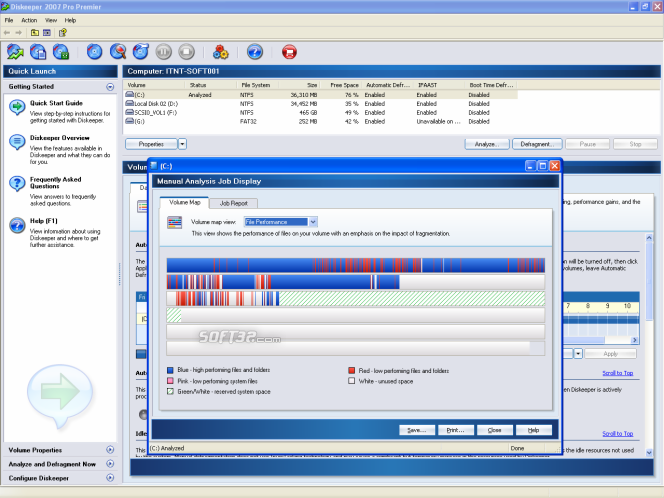664x498 pixels.
Task: Open the configuration gears icon
Action: point(221,52)
